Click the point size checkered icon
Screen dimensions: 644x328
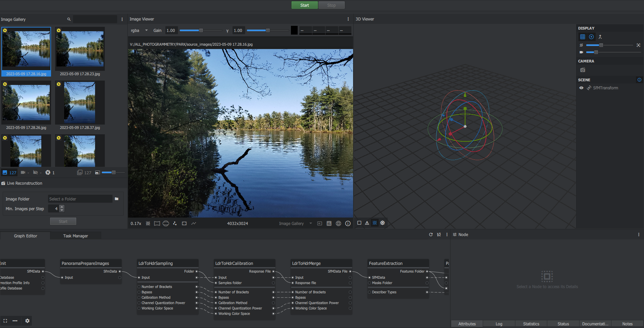coord(581,45)
